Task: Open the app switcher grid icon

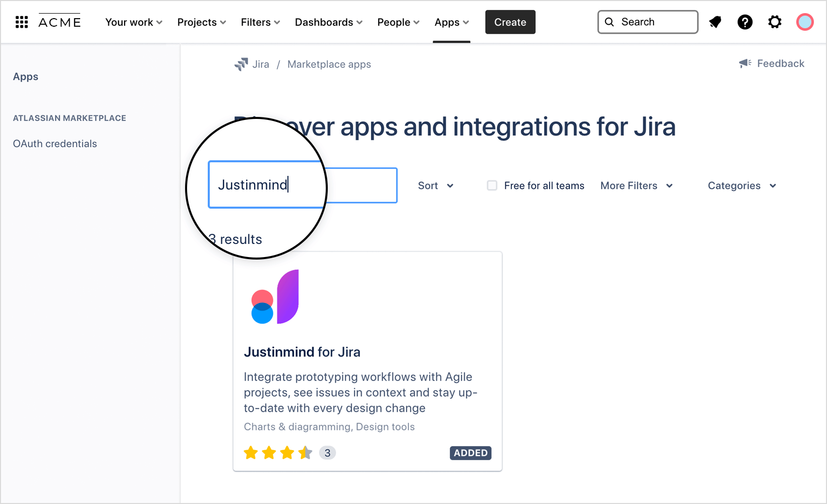Action: tap(22, 22)
